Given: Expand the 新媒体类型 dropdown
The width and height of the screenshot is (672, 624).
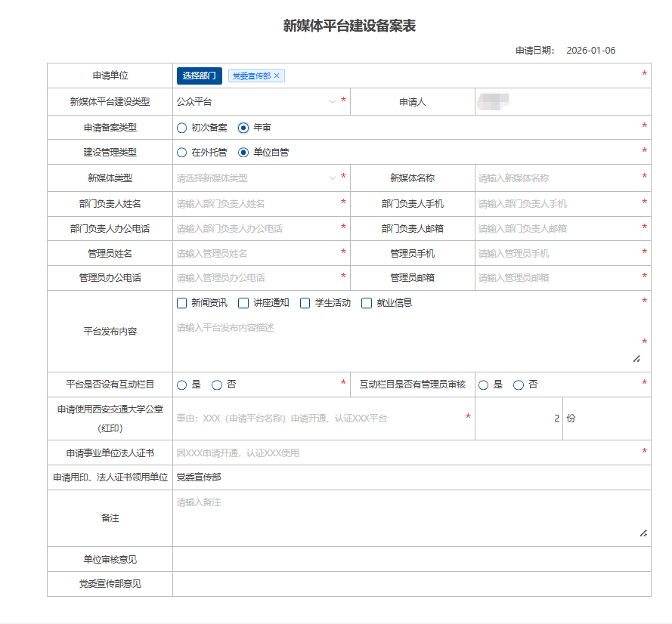Looking at the screenshot, I should click(x=255, y=178).
